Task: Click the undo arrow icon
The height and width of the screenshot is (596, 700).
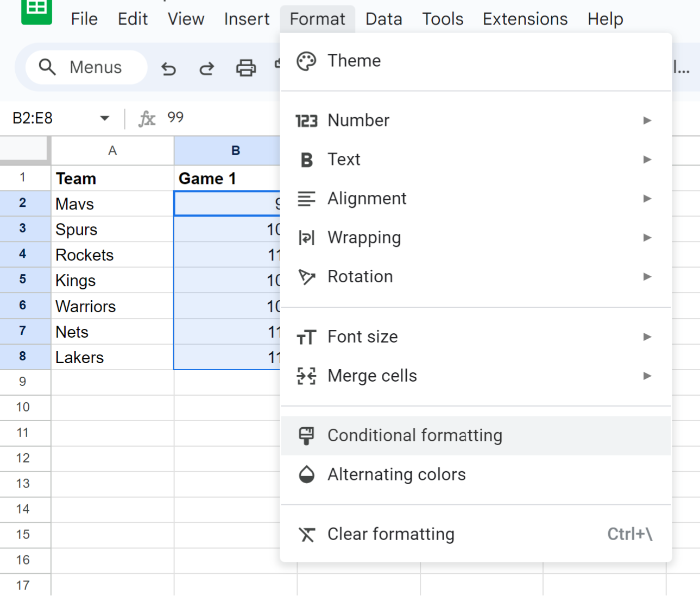Action: tap(169, 68)
